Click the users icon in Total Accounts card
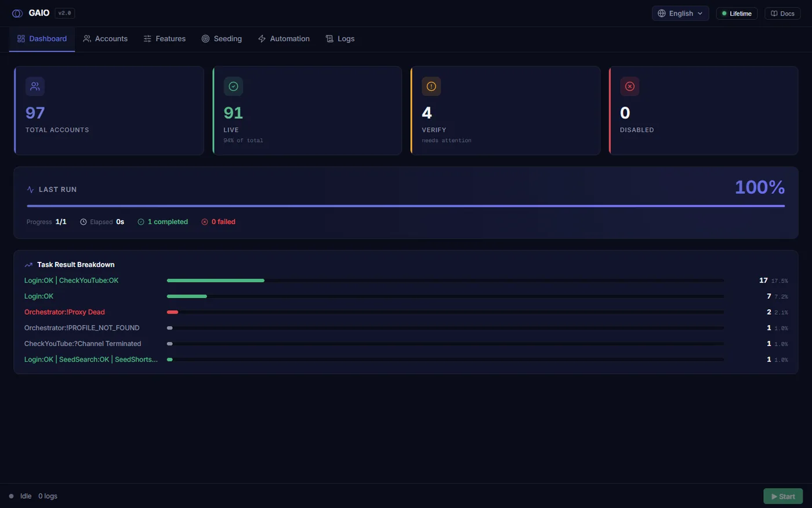 pyautogui.click(x=35, y=87)
